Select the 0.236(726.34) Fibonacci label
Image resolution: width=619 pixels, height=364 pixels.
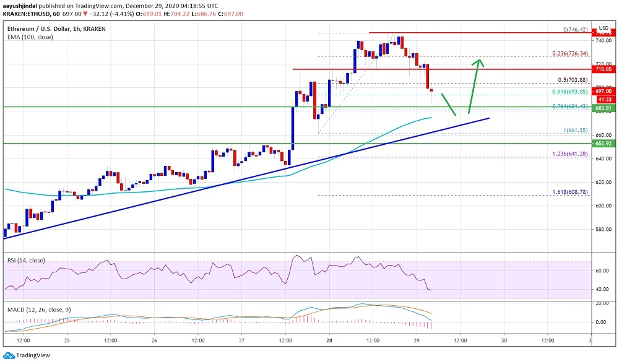(x=569, y=54)
